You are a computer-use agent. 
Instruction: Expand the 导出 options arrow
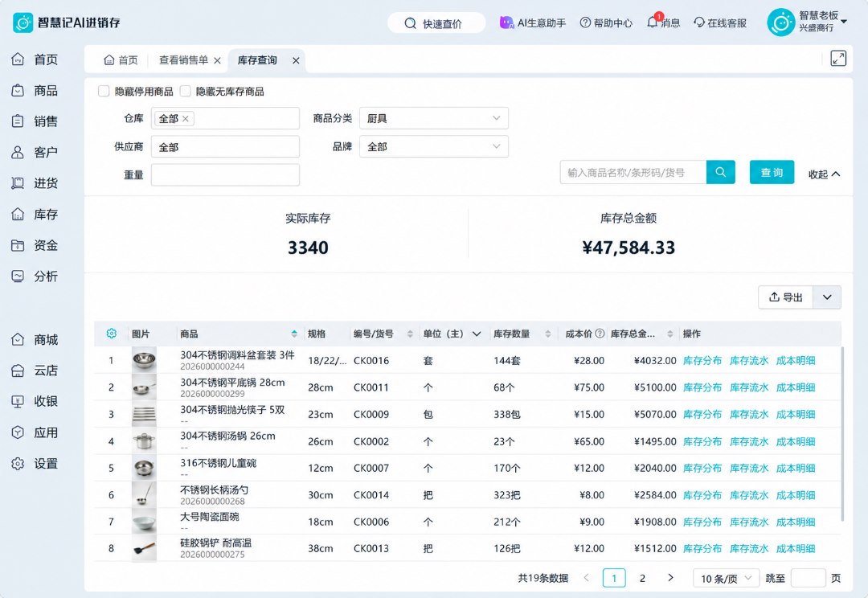[x=827, y=297]
